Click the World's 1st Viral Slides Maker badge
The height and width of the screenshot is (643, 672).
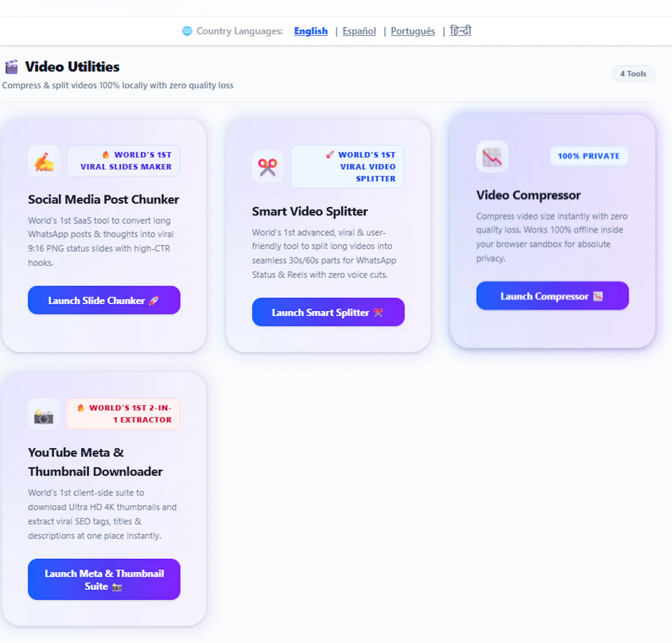(x=123, y=161)
